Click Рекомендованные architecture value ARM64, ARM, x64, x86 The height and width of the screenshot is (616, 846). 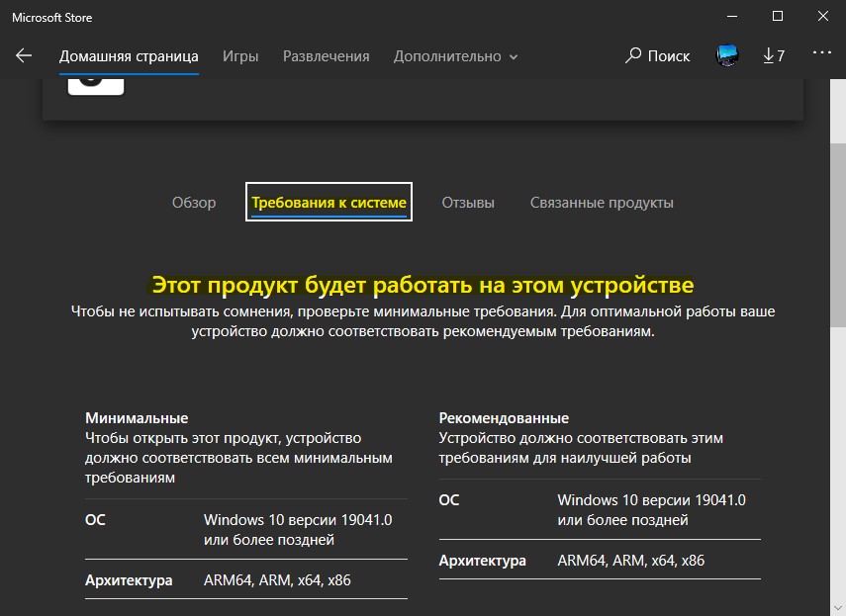[x=630, y=561]
